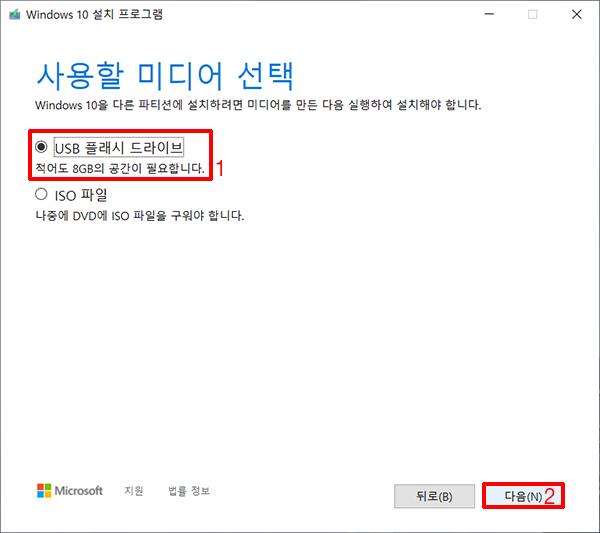This screenshot has width=600, height=533.
Task: Open the 지원 link
Action: coord(134,491)
